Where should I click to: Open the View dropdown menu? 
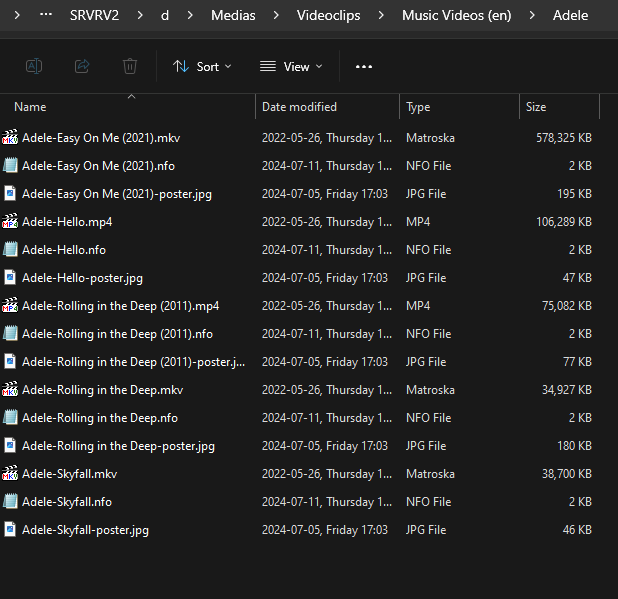tap(291, 66)
